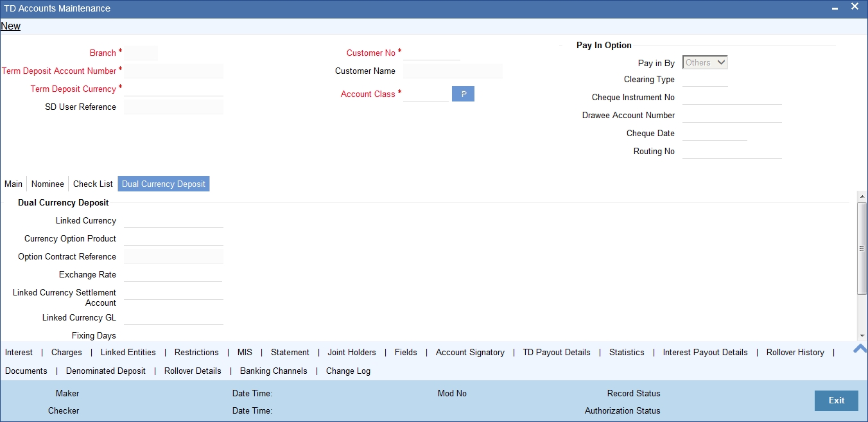This screenshot has width=868, height=422.
Task: Focus the Account Class input field
Action: pyautogui.click(x=426, y=94)
